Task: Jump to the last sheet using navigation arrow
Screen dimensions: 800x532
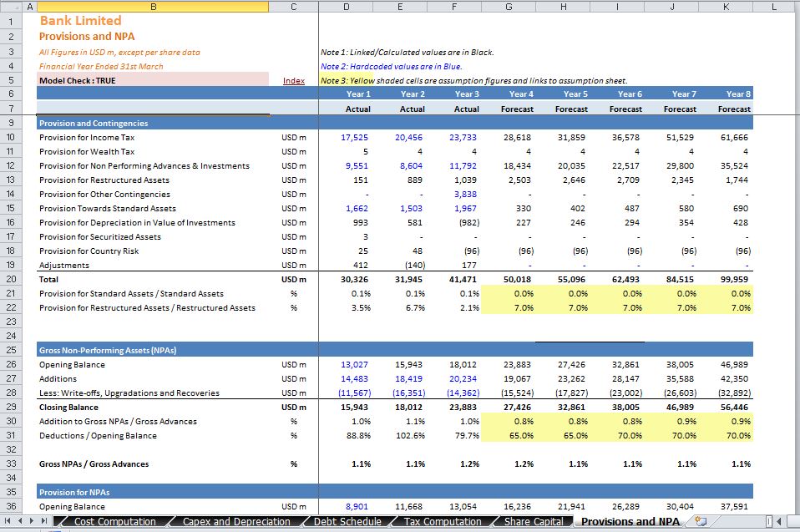Action: [x=44, y=521]
